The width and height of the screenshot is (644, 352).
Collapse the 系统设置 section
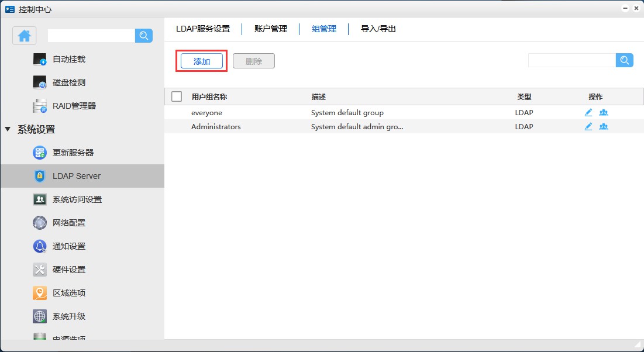tap(8, 129)
